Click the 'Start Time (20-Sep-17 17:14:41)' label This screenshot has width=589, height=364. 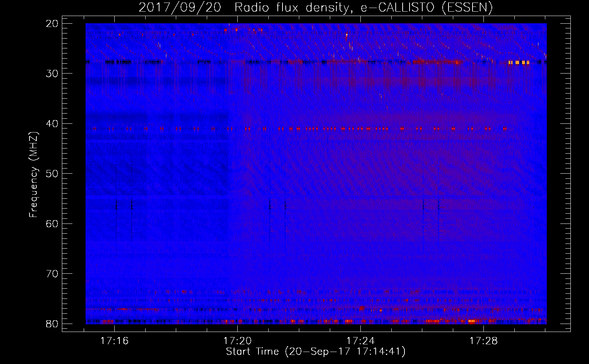[316, 352]
